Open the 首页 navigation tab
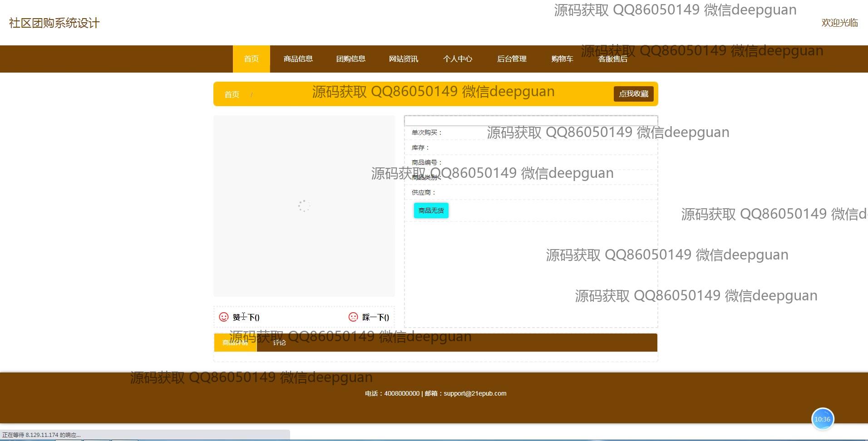The height and width of the screenshot is (441, 868). [251, 59]
